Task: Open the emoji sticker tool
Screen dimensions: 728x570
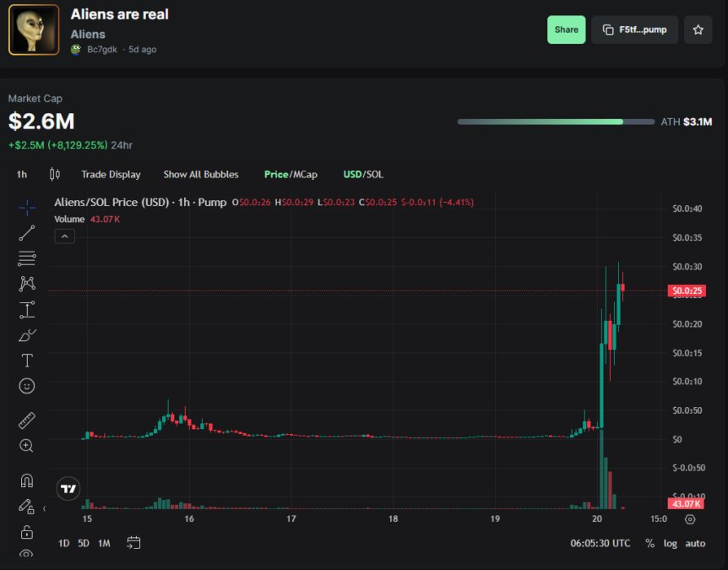Action: click(x=27, y=386)
